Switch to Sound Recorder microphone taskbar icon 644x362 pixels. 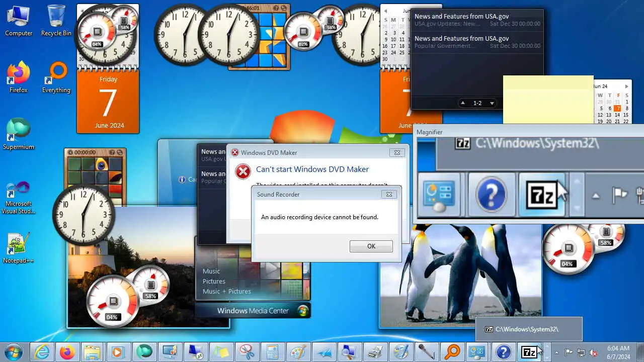(x=427, y=352)
